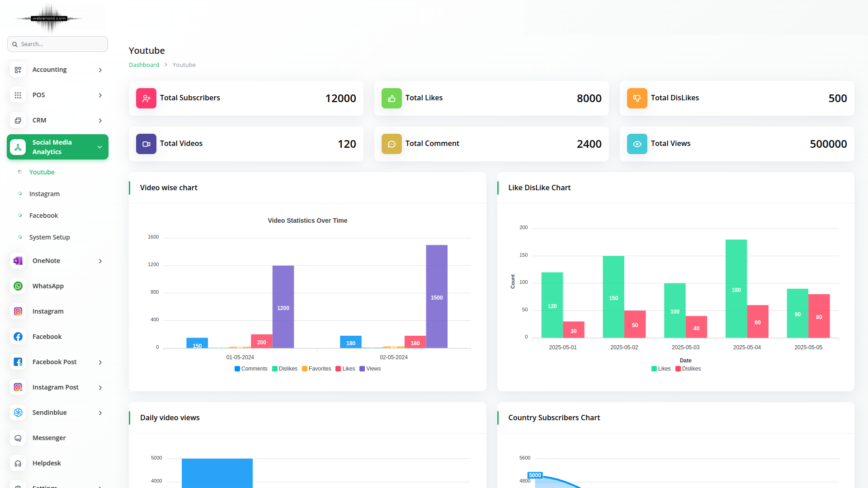This screenshot has width=868, height=488.
Task: Click the Search input field
Action: pyautogui.click(x=57, y=44)
